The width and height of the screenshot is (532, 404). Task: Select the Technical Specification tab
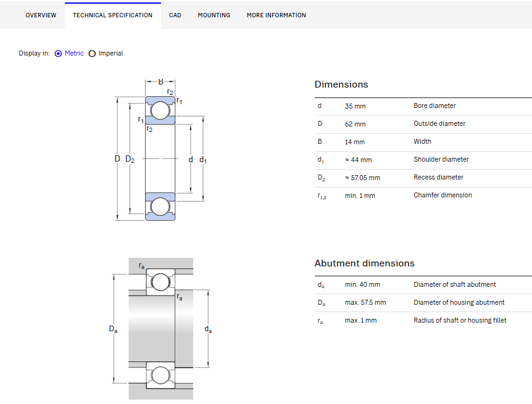pyautogui.click(x=113, y=15)
